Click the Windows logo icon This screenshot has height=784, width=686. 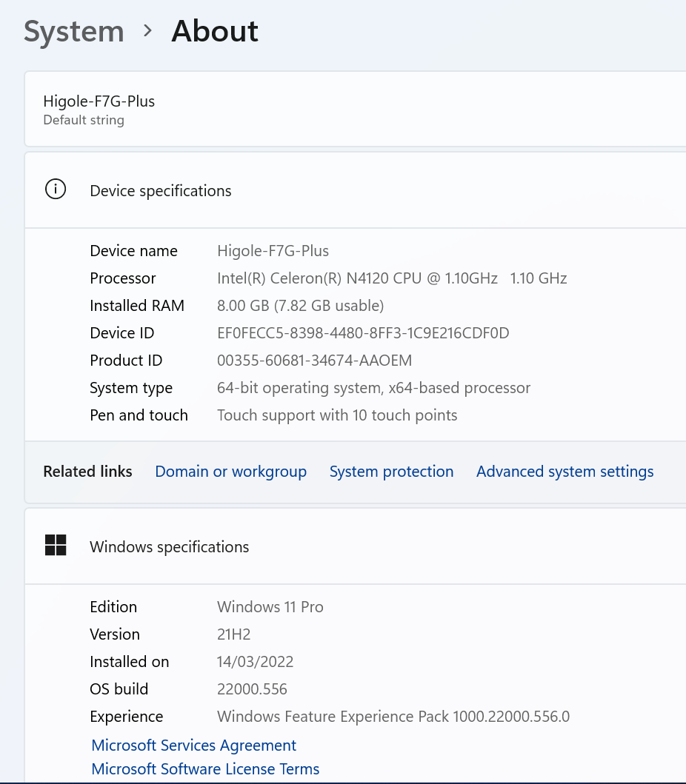(x=56, y=545)
